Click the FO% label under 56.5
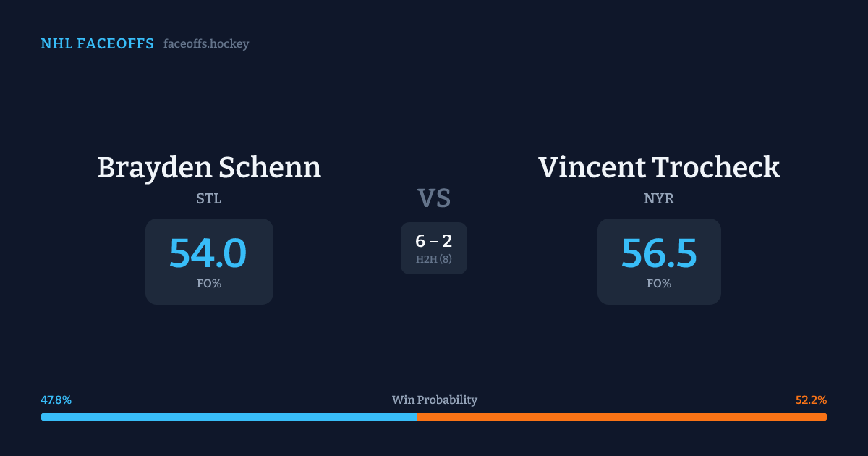The image size is (868, 456). point(659,284)
